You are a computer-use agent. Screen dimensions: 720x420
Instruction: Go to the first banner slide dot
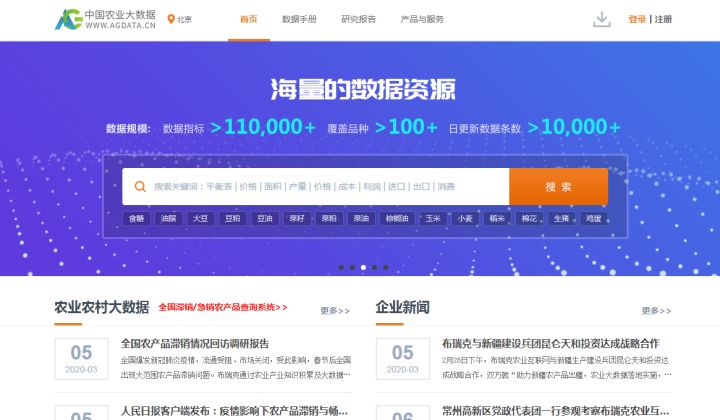pyautogui.click(x=341, y=267)
